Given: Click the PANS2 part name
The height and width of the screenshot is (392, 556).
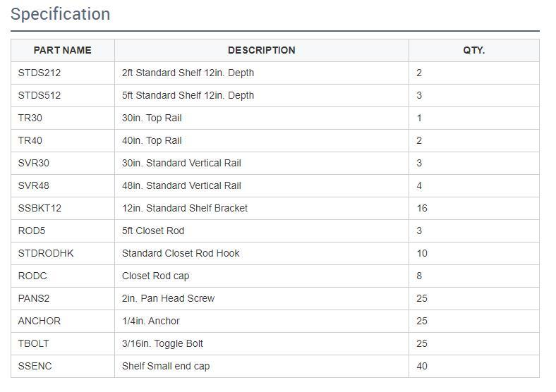Looking at the screenshot, I should click(34, 298).
